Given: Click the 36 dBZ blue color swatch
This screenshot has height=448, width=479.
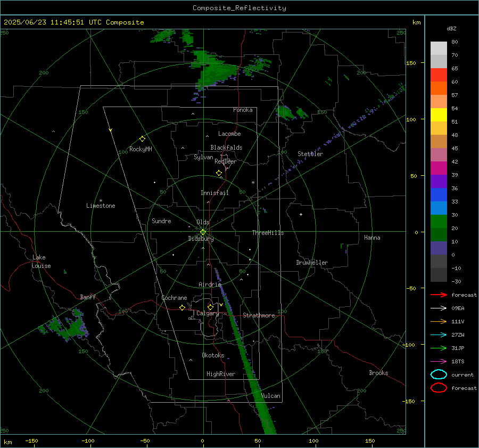Looking at the screenshot, I should click(x=439, y=195).
